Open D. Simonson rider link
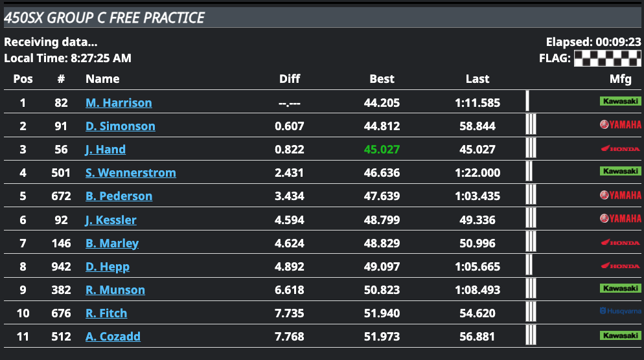This screenshot has height=360, width=644. (121, 126)
